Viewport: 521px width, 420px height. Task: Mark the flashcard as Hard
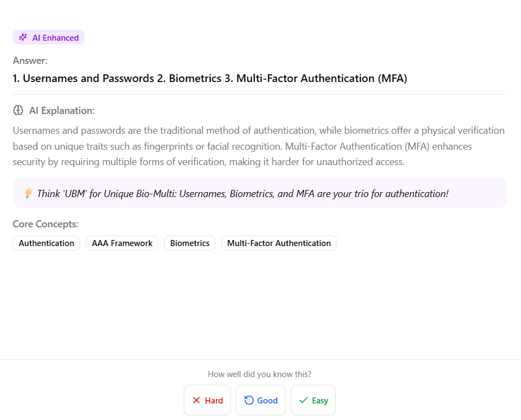coord(207,400)
